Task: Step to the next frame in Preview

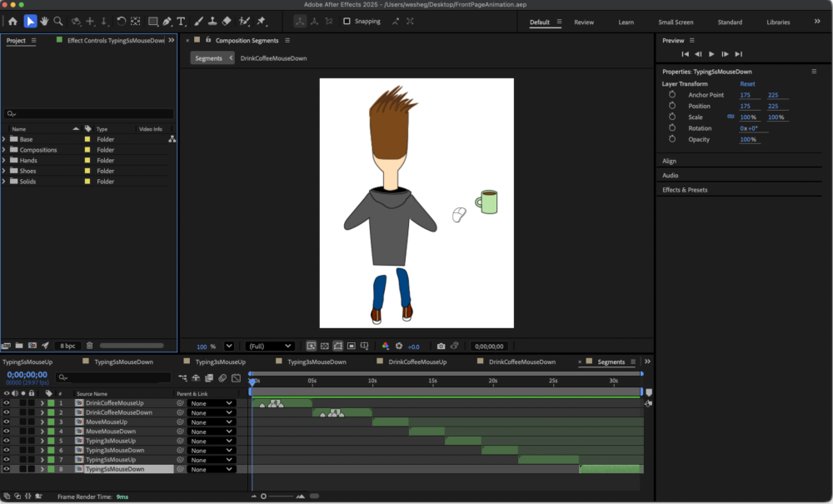Action: [726, 54]
